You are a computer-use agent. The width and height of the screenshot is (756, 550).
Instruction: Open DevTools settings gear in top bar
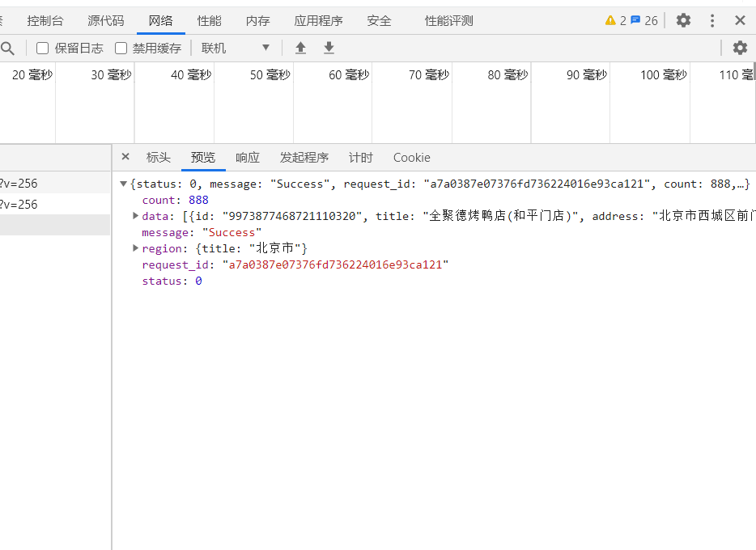pyautogui.click(x=684, y=21)
